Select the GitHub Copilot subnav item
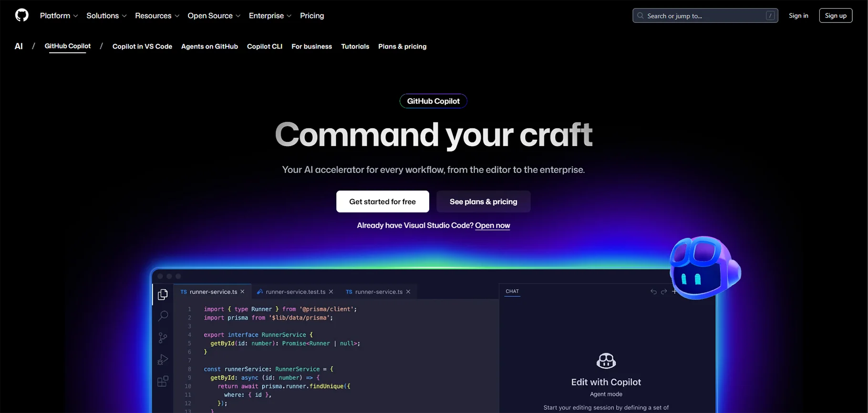 click(x=67, y=46)
